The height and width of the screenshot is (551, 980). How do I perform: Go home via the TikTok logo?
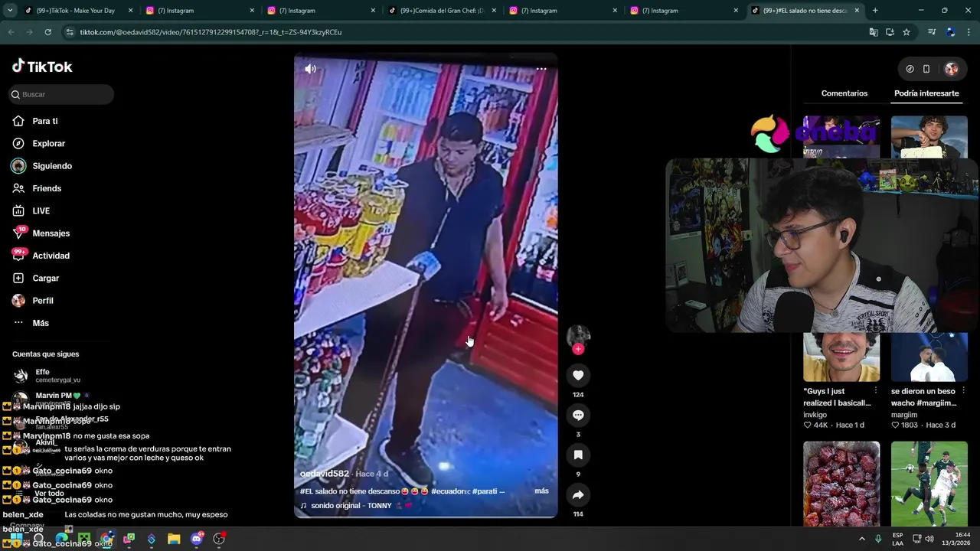42,67
